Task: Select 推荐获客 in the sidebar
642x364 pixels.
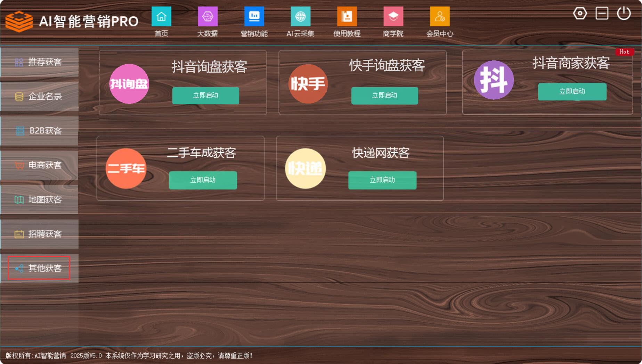Action: (x=39, y=62)
